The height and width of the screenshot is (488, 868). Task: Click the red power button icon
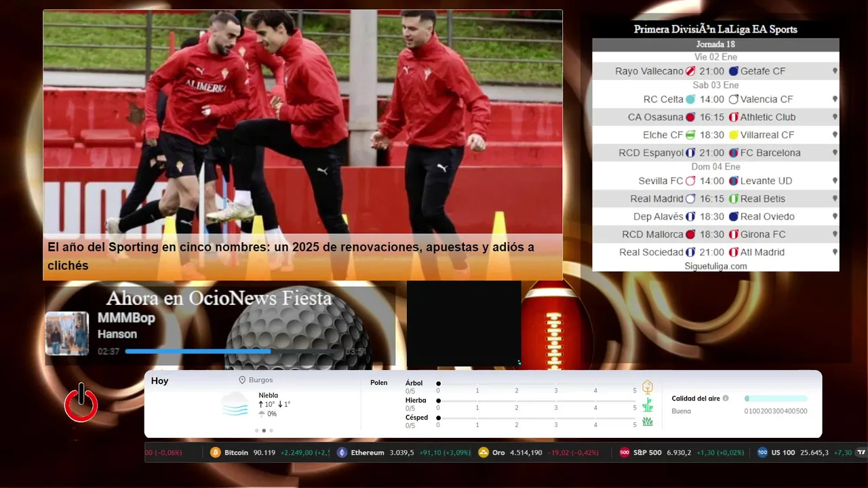pos(81,403)
